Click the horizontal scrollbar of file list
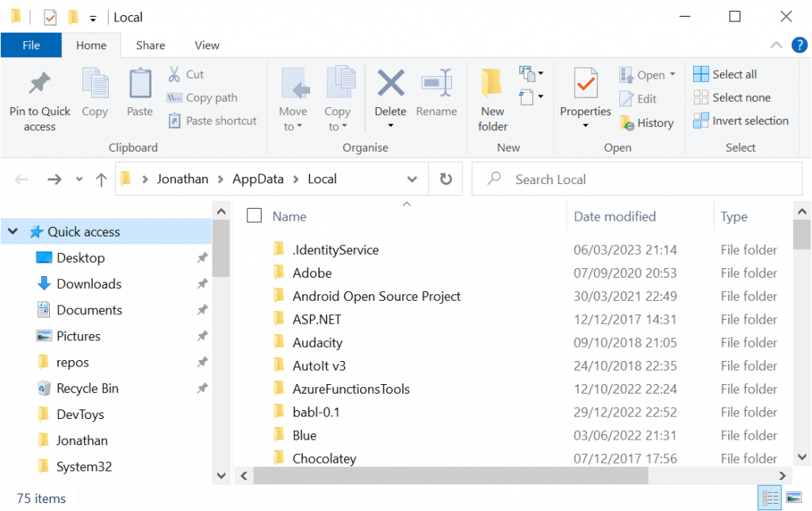This screenshot has width=812, height=511. point(450,475)
